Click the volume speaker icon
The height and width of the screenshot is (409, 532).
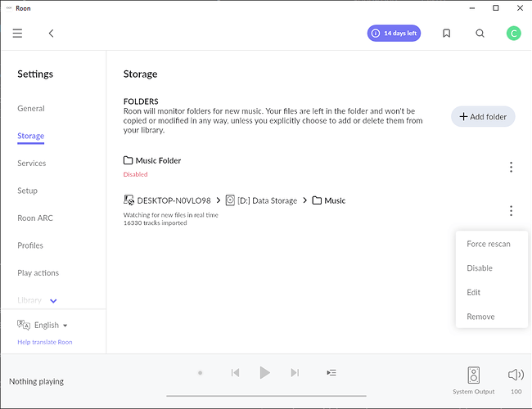tap(516, 375)
